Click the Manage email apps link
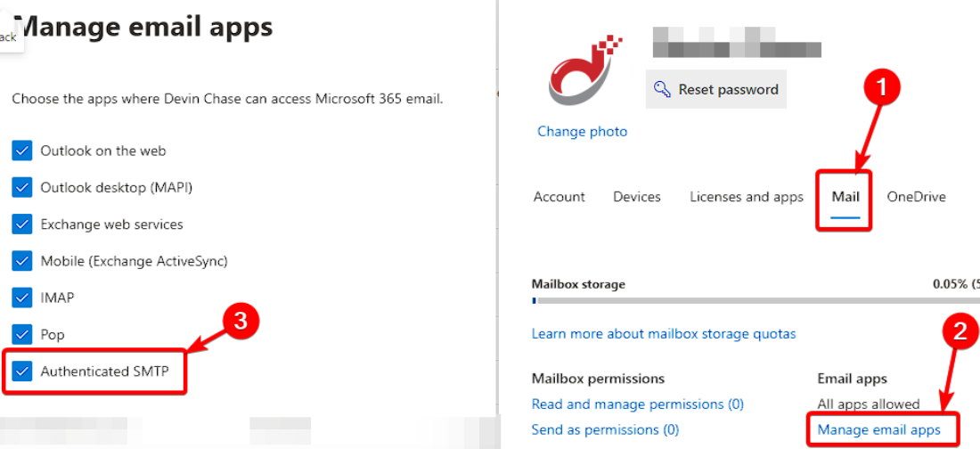The image size is (980, 449). click(879, 429)
